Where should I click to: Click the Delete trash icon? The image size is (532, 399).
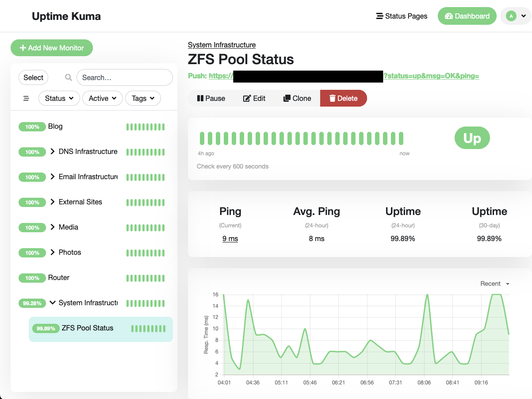[x=332, y=99]
